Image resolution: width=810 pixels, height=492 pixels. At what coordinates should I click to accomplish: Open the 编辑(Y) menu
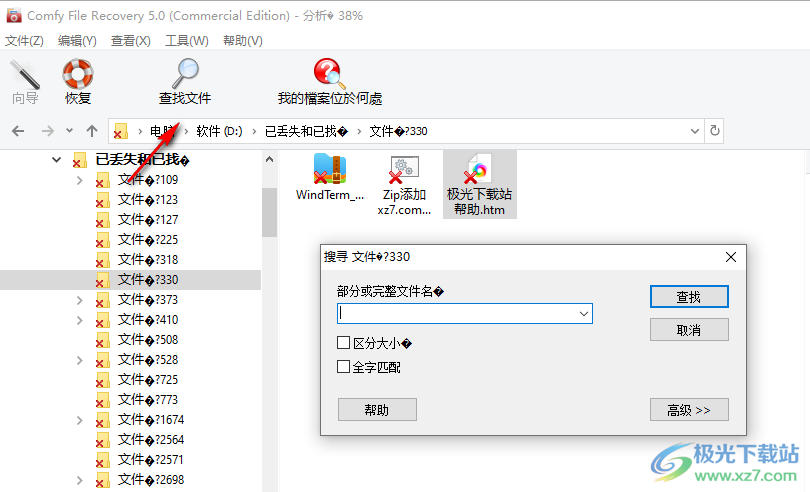coord(77,40)
